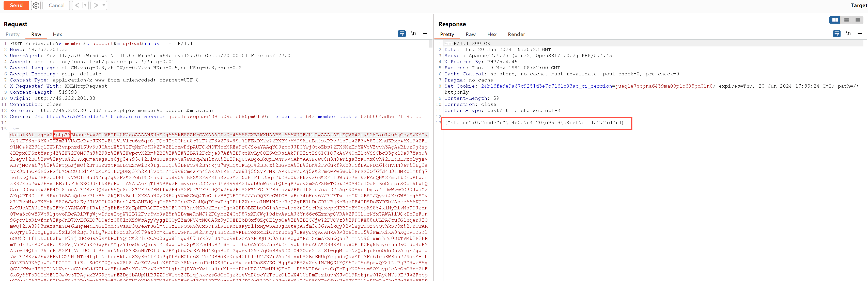The width and height of the screenshot is (868, 281).
Task: Click the tx= parameter line
Action: pyautogui.click(x=14, y=128)
